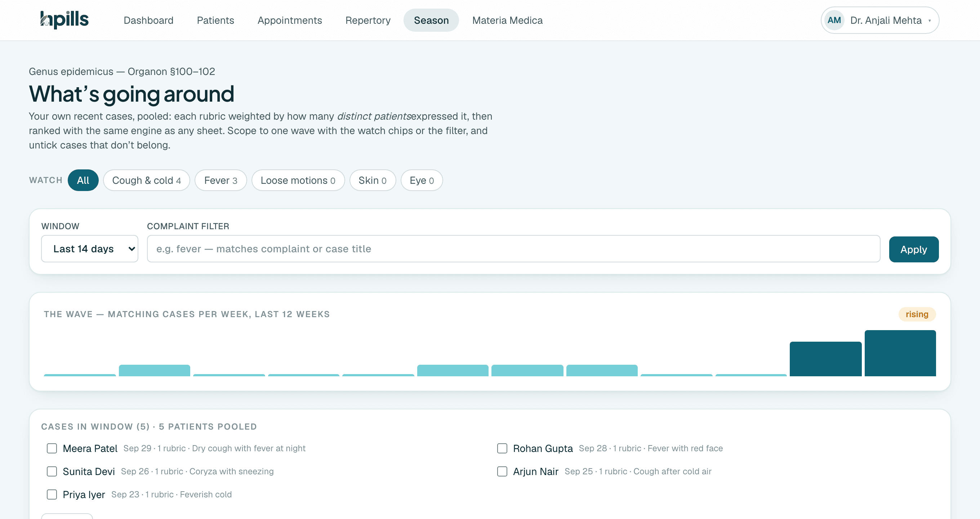This screenshot has width=980, height=519.
Task: Go to the Dashboard tab
Action: click(148, 20)
